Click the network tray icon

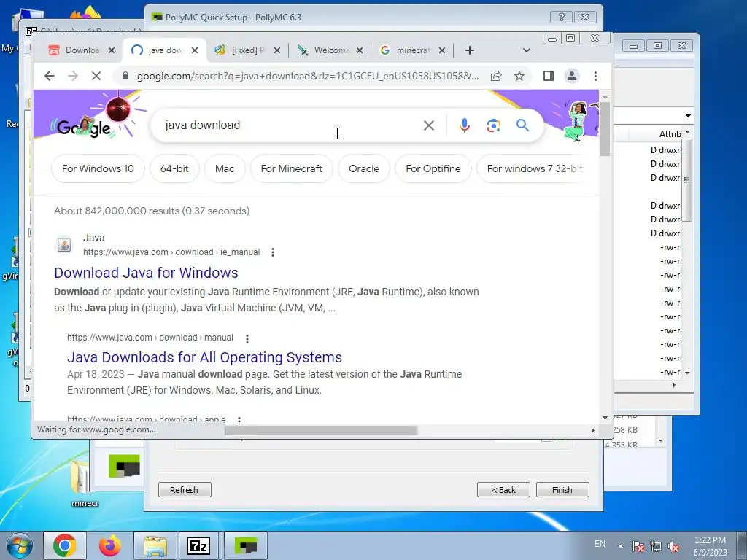[x=656, y=547]
